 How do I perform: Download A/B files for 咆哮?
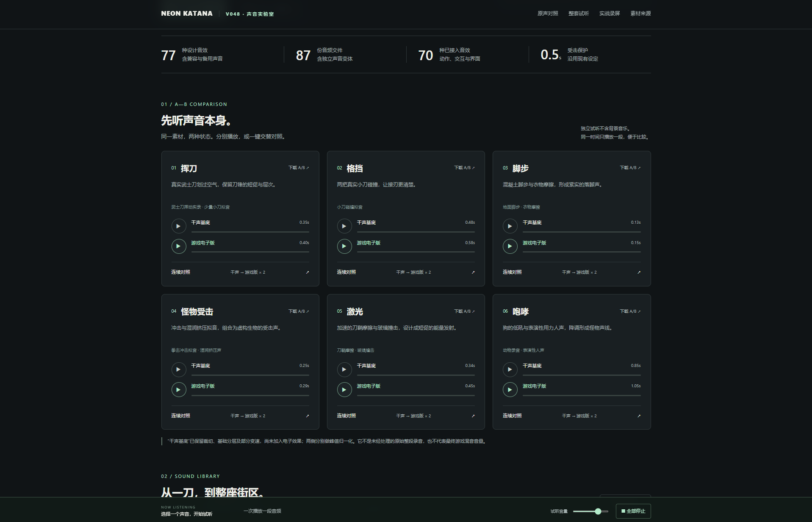click(630, 311)
